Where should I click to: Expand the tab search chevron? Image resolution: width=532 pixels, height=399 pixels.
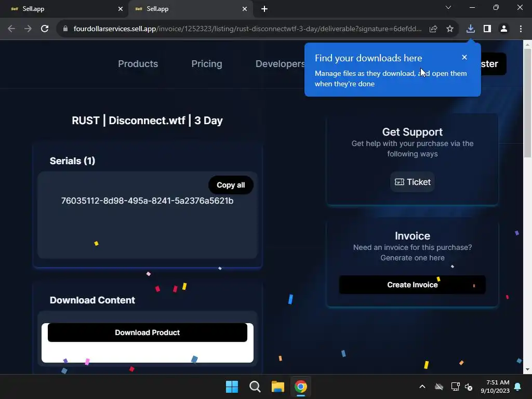[448, 7]
